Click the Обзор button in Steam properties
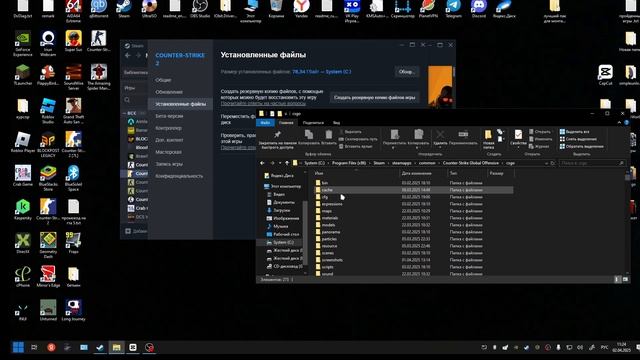Viewport: 640px width, 360px height. point(407,72)
